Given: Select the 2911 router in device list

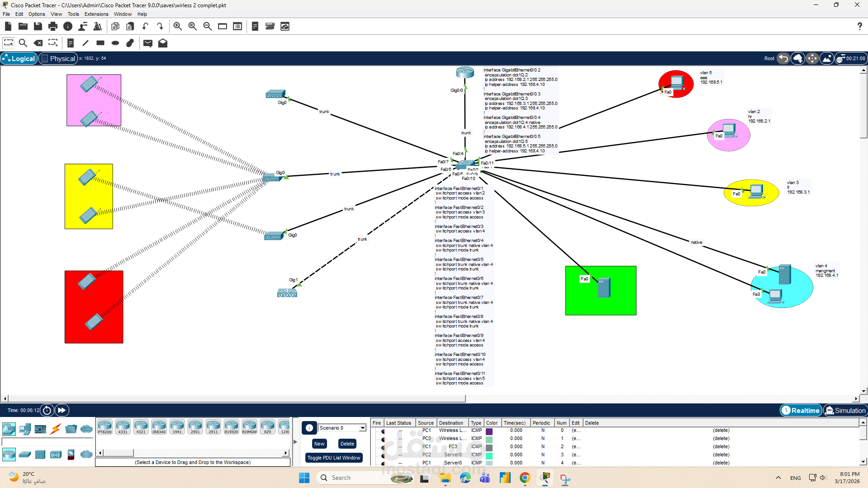Looking at the screenshot, I should [213, 426].
